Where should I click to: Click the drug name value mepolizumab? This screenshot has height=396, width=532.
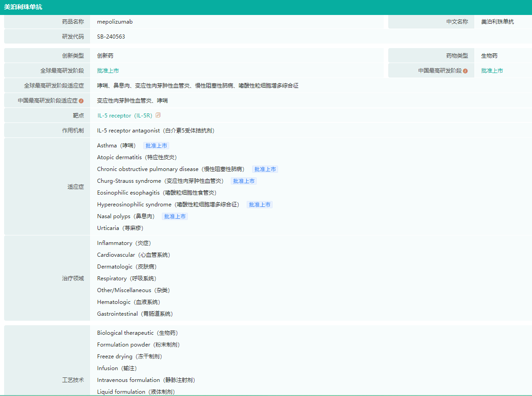point(115,22)
